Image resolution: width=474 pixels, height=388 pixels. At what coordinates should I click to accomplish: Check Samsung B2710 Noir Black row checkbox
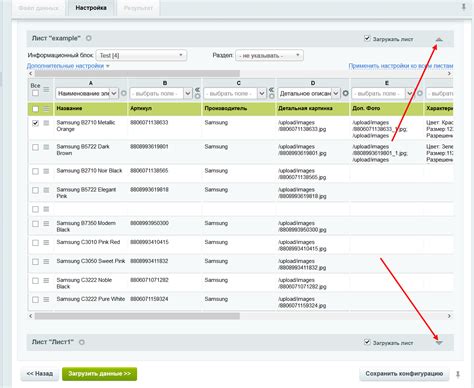(x=35, y=171)
